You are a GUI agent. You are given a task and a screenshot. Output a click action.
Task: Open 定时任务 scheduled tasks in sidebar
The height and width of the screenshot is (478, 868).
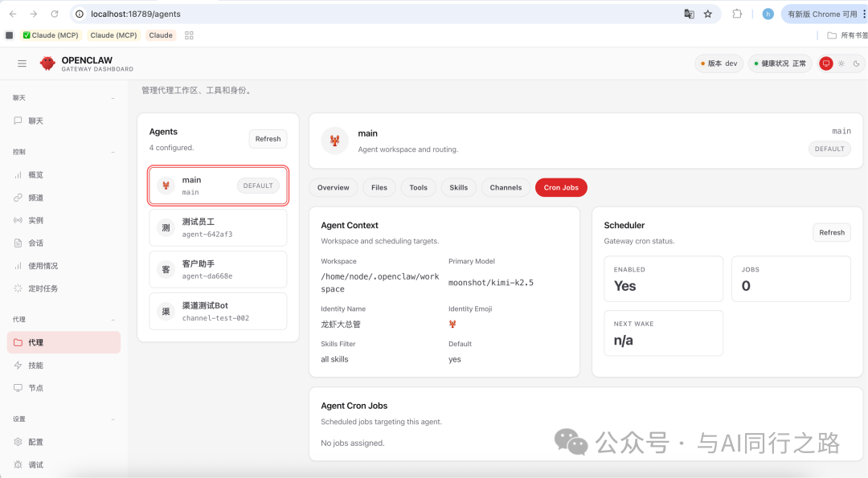[x=43, y=288]
